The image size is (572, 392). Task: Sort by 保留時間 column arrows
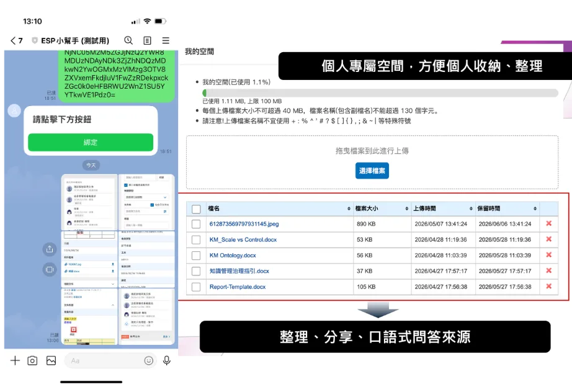535,208
